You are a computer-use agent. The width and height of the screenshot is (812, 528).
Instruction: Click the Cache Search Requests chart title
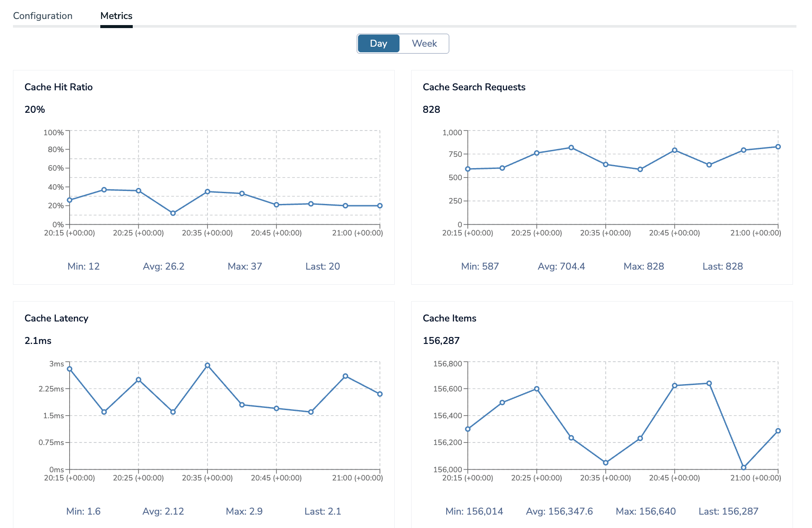click(x=474, y=87)
